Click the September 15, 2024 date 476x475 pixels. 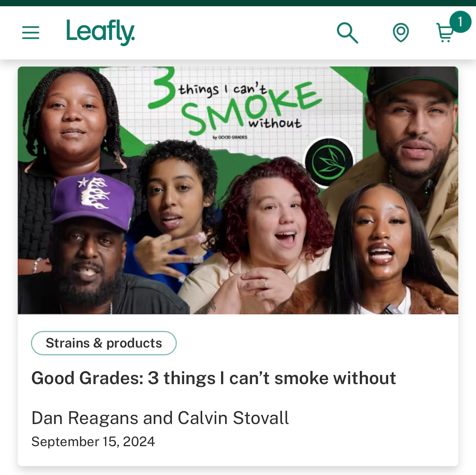tap(93, 441)
